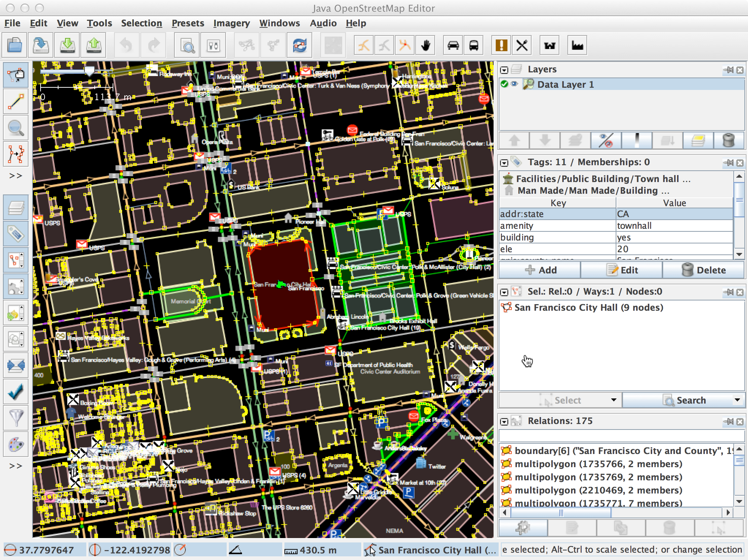Open the Presets menu
This screenshot has height=560, width=748.
click(x=188, y=23)
